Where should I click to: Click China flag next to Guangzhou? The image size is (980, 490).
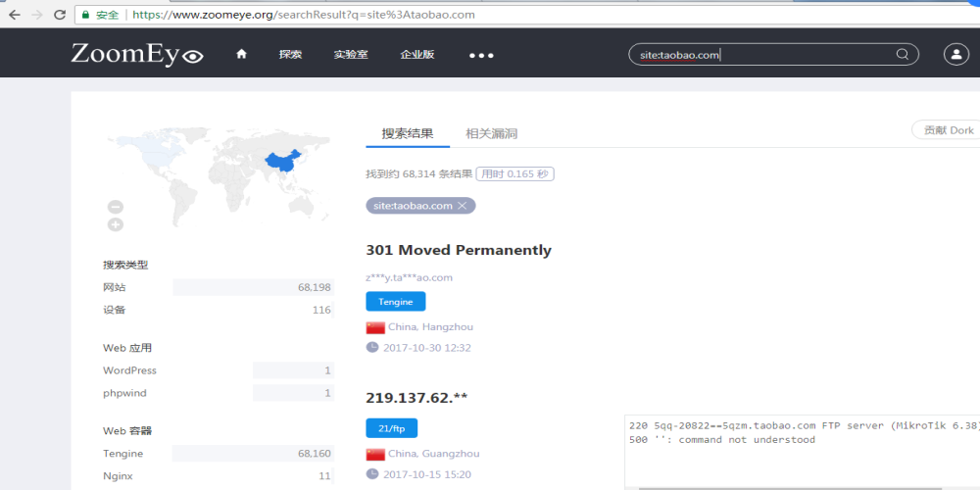[375, 455]
